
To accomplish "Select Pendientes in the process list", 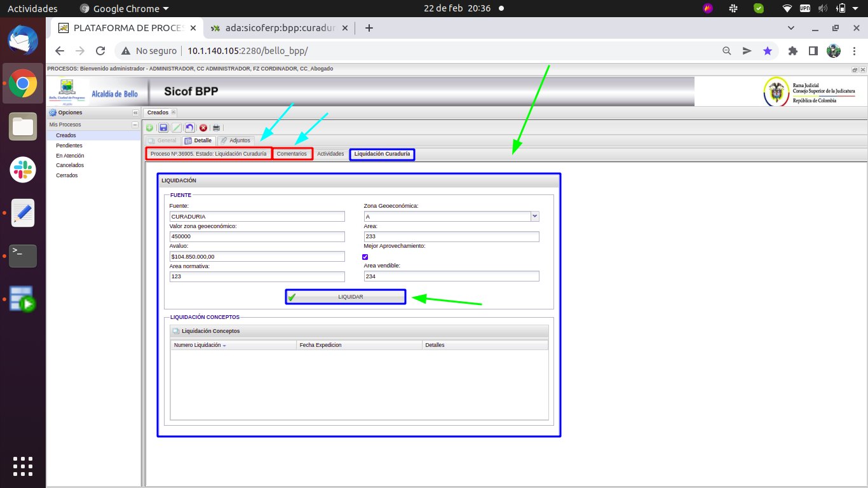I will (x=69, y=146).
